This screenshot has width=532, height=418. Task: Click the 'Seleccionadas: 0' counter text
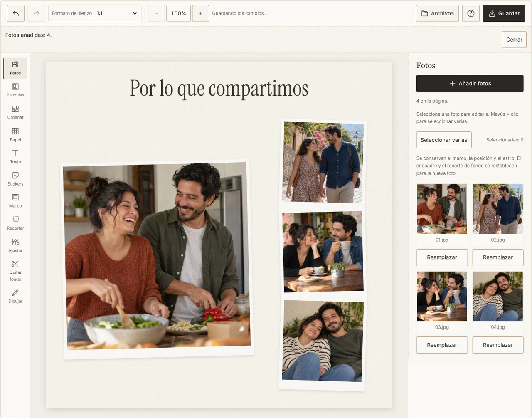[505, 140]
